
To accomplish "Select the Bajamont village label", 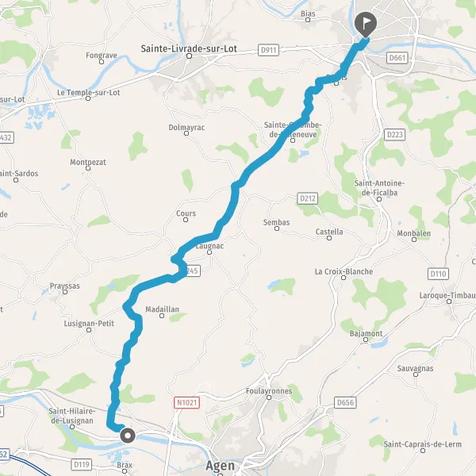I will [366, 333].
